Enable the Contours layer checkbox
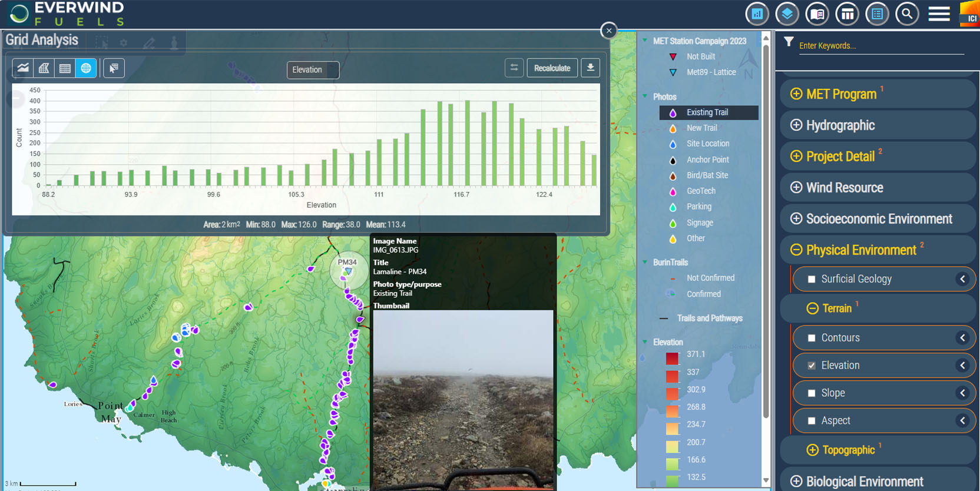 pos(812,338)
